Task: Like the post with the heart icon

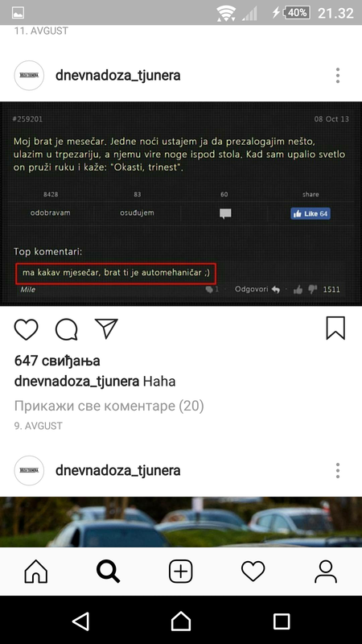Action: point(27,329)
